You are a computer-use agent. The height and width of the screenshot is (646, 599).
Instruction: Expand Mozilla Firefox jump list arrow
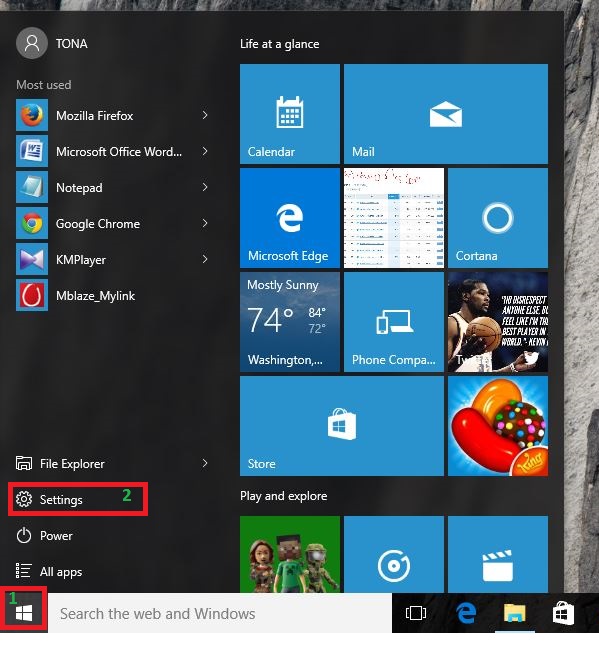pyautogui.click(x=205, y=115)
